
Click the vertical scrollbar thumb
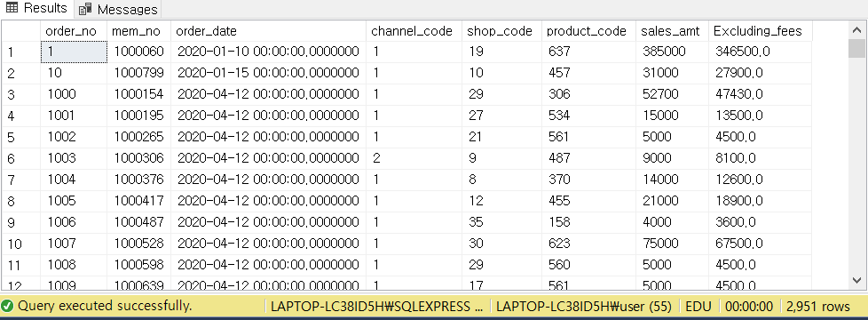(856, 48)
